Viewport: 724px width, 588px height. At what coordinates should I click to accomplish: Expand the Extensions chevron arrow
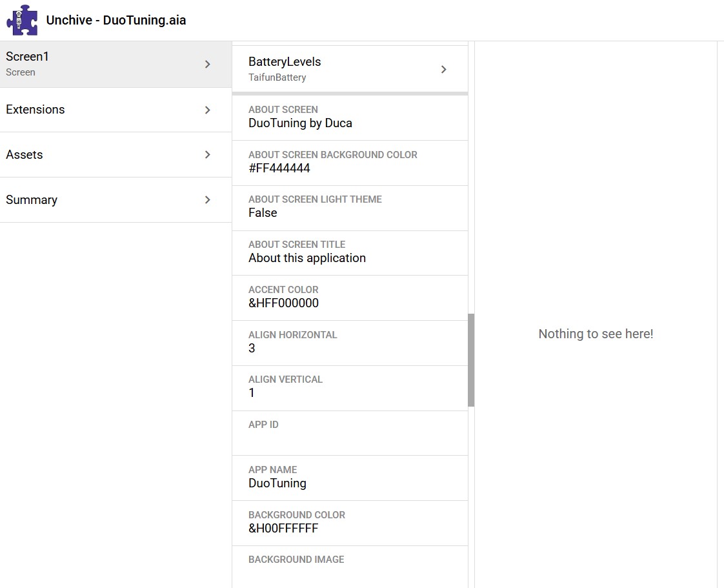[208, 110]
